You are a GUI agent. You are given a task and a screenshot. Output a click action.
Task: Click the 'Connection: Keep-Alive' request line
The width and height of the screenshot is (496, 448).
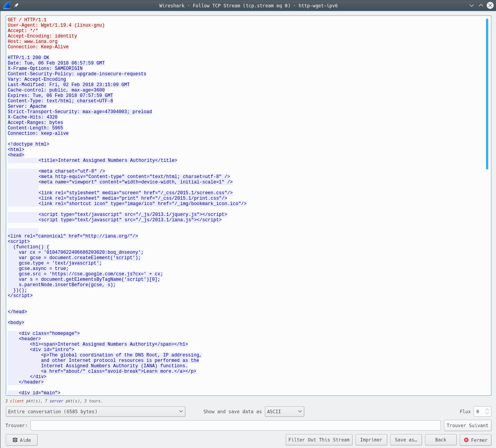click(x=38, y=47)
